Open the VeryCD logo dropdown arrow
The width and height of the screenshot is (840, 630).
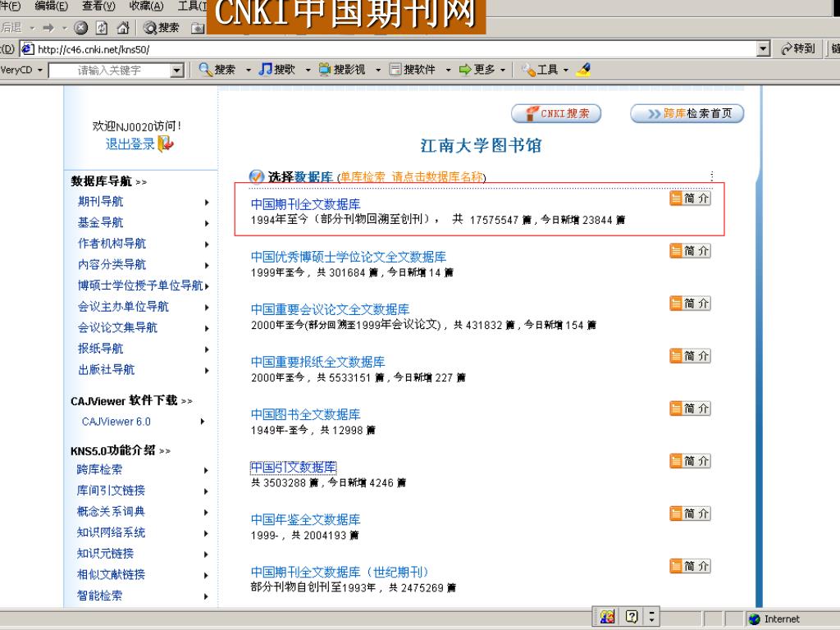39,70
